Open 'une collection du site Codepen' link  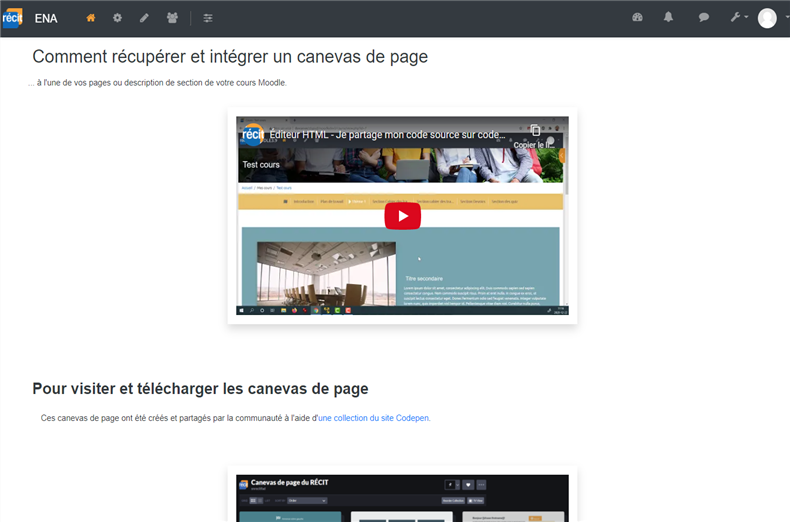click(374, 418)
